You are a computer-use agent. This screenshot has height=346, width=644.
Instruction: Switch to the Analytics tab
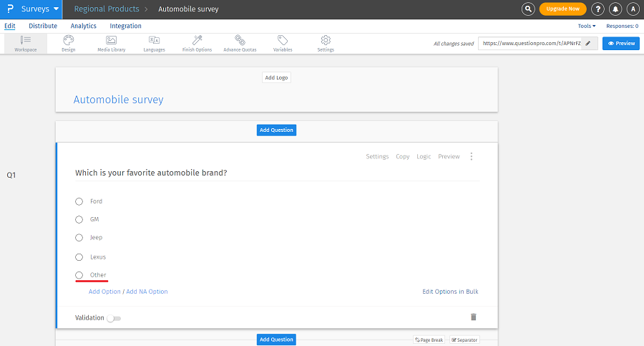tap(83, 26)
